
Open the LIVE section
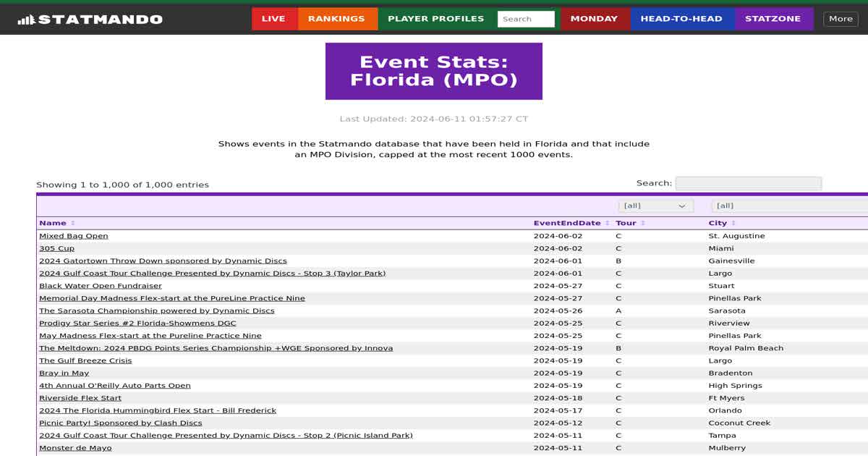click(274, 18)
